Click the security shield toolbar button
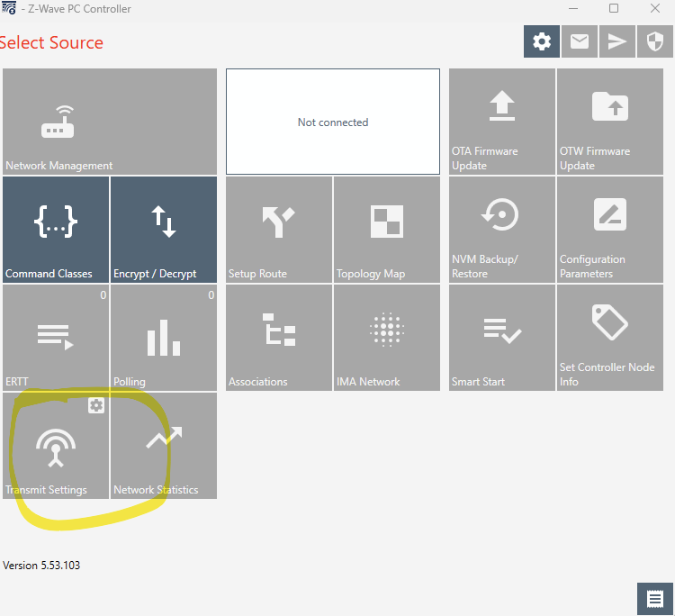Screen dimensions: 675x616 pyautogui.click(x=655, y=41)
